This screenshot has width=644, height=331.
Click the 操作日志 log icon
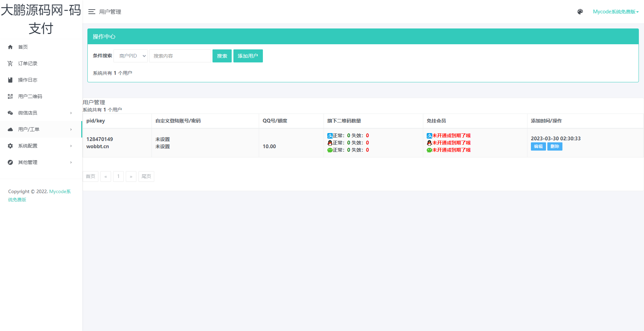(x=10, y=80)
